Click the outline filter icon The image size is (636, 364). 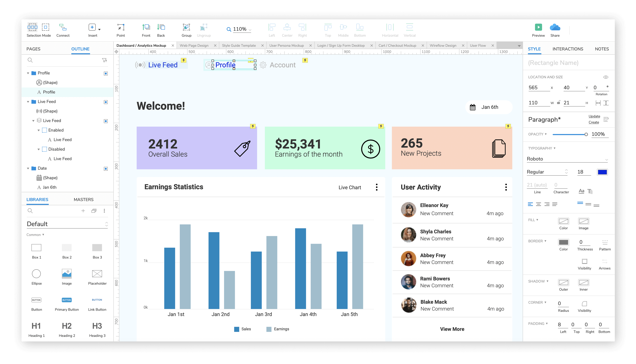coord(104,60)
